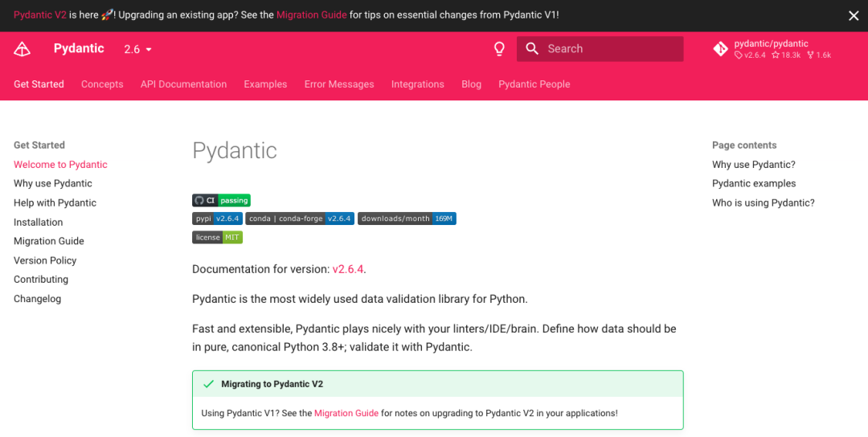Follow the v2.6.4 documentation version link
Screen dimensions: 868x437
click(348, 269)
